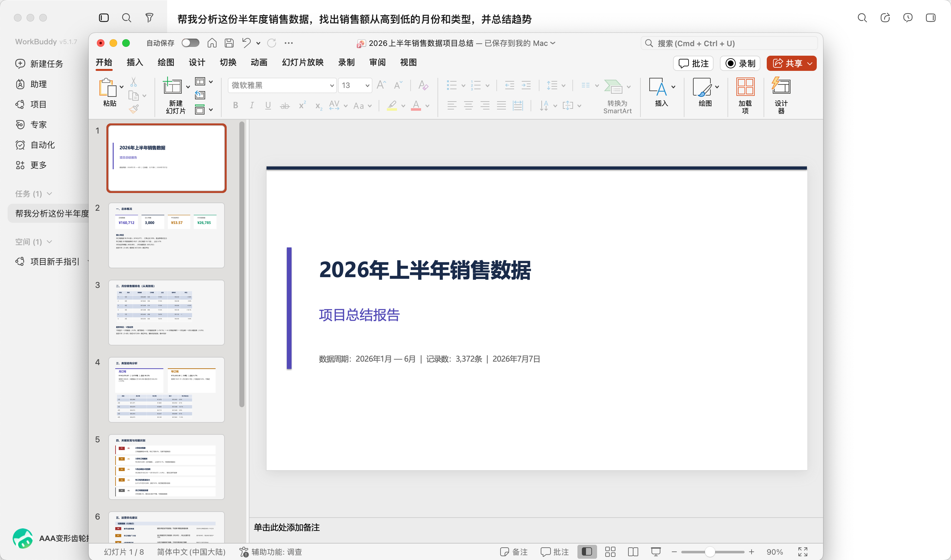951x560 pixels.
Task: Open the Undo history dropdown arrow
Action: [x=258, y=43]
